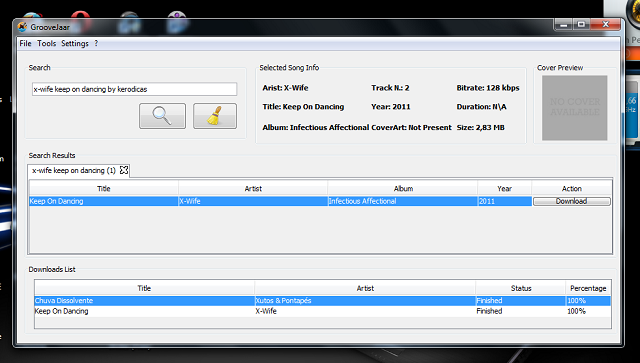640x363 pixels.
Task: Click the GrooveJaar title bar app icon
Action: point(22,27)
